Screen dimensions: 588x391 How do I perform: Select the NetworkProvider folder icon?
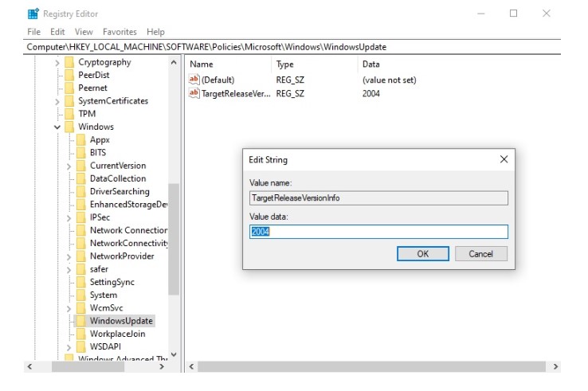coord(81,256)
